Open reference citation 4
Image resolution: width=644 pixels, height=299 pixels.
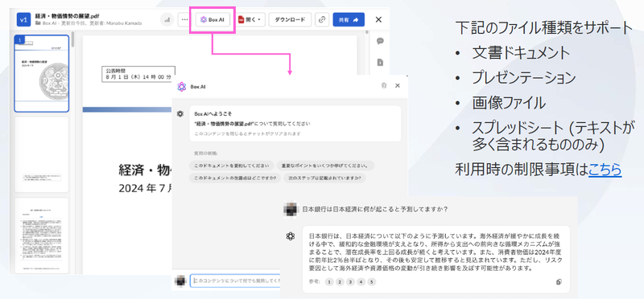tap(361, 282)
